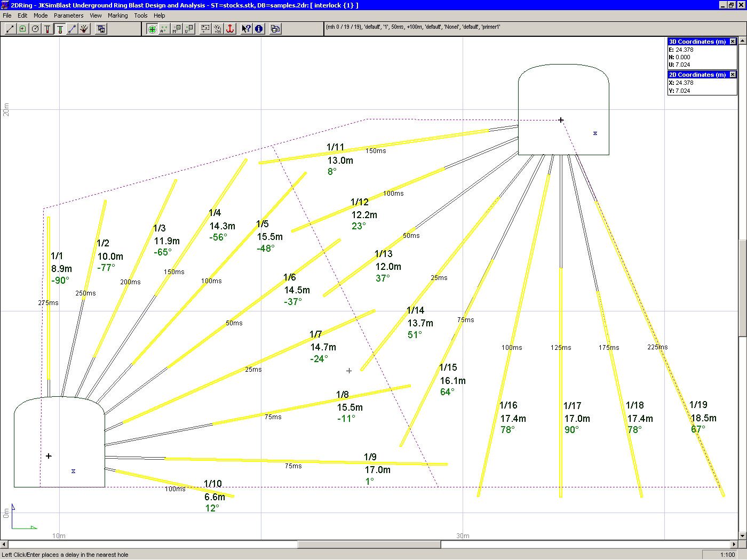Click the '-24°' angle value
This screenshot has width=747, height=560.
[x=319, y=359]
